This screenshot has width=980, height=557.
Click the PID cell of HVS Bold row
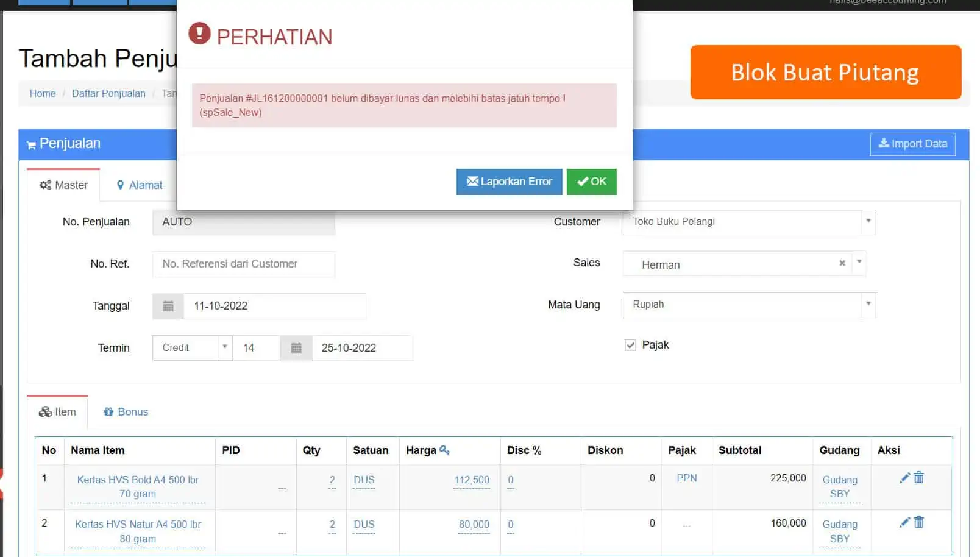coord(255,488)
